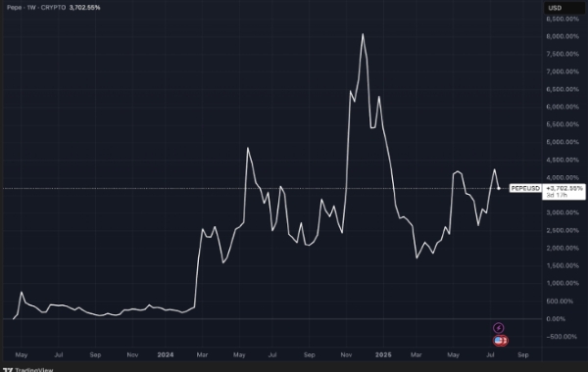This screenshot has height=372, width=588.
Task: Select the 2,000.00% price axis label
Action: tap(563, 248)
